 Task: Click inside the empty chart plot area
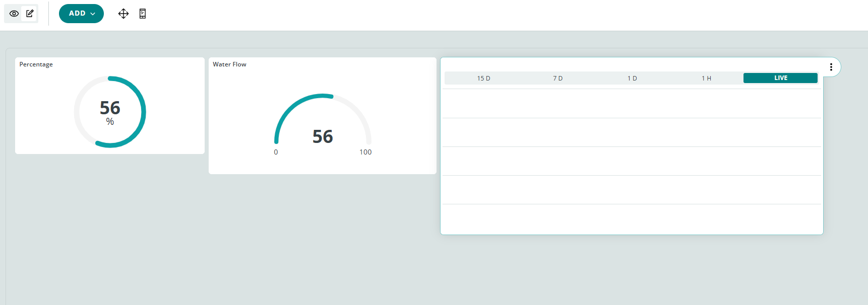(632, 161)
